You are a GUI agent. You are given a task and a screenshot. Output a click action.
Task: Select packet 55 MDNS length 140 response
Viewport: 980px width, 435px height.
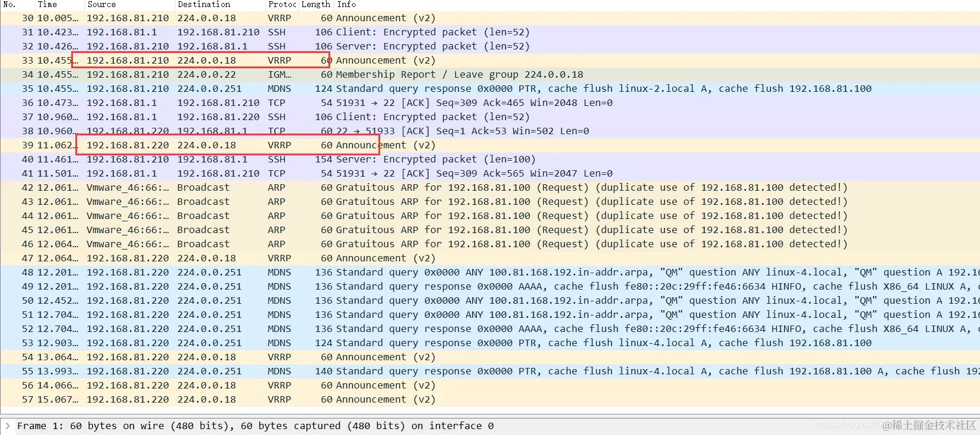click(x=490, y=371)
